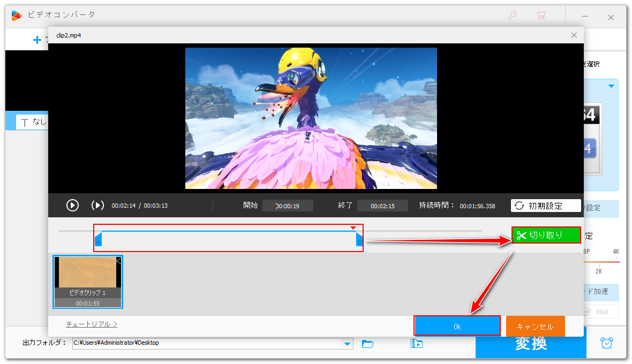Click the left blue trim handle

coord(98,240)
